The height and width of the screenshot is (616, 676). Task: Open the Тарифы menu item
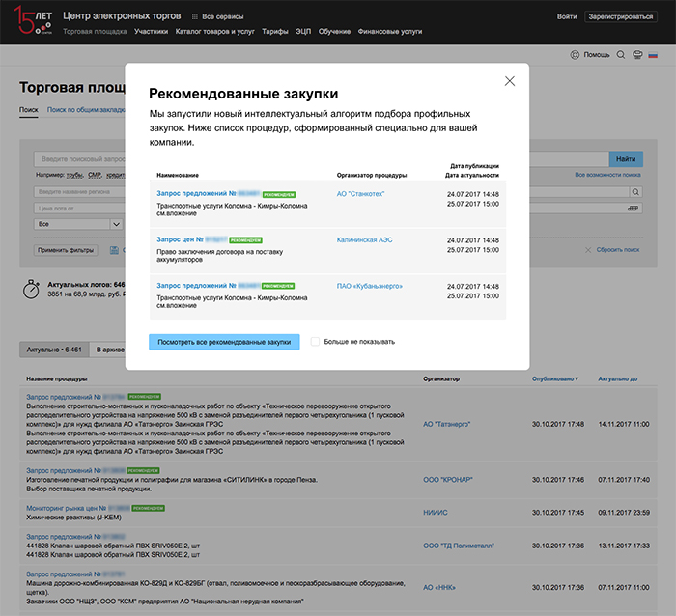275,32
